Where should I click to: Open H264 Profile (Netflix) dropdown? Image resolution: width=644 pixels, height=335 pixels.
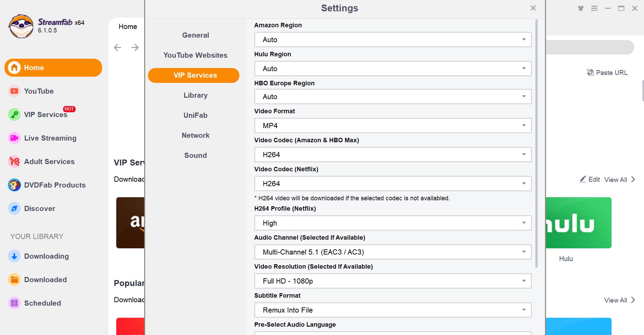coord(393,223)
